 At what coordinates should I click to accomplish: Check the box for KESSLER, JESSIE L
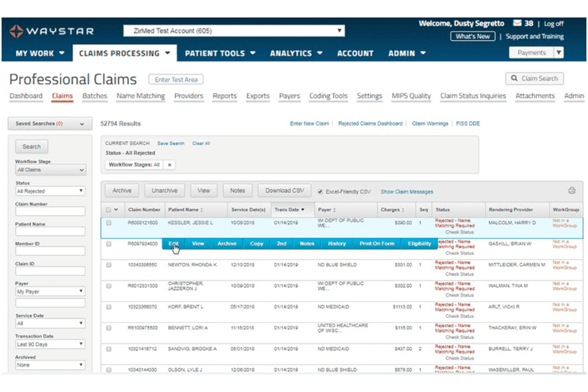click(x=109, y=223)
